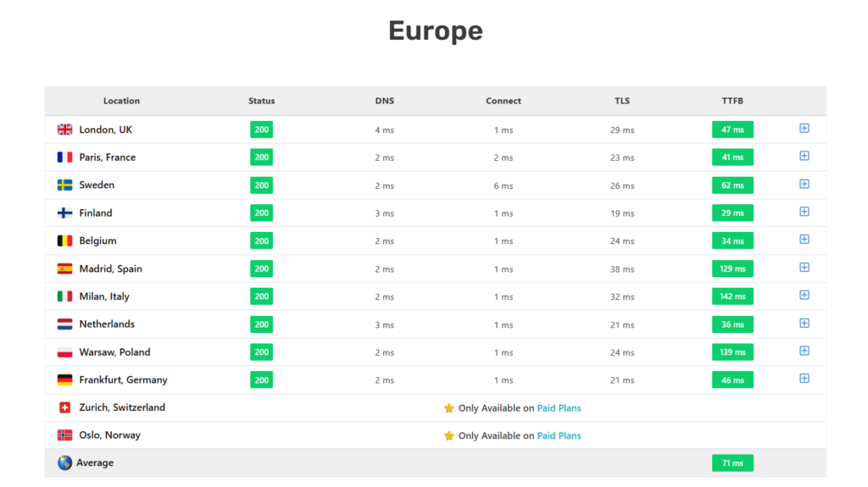Click the star icon in Zurich row
This screenshot has width=868, height=487.
tap(449, 408)
